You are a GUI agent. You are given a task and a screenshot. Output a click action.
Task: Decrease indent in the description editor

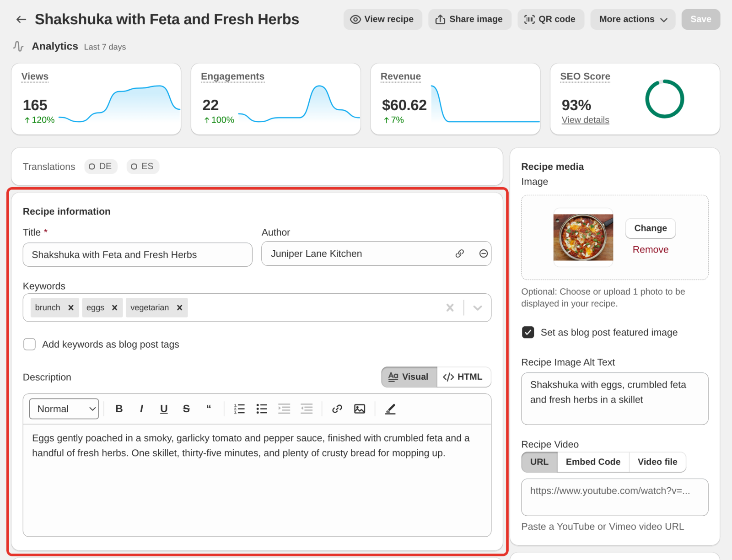coord(307,409)
